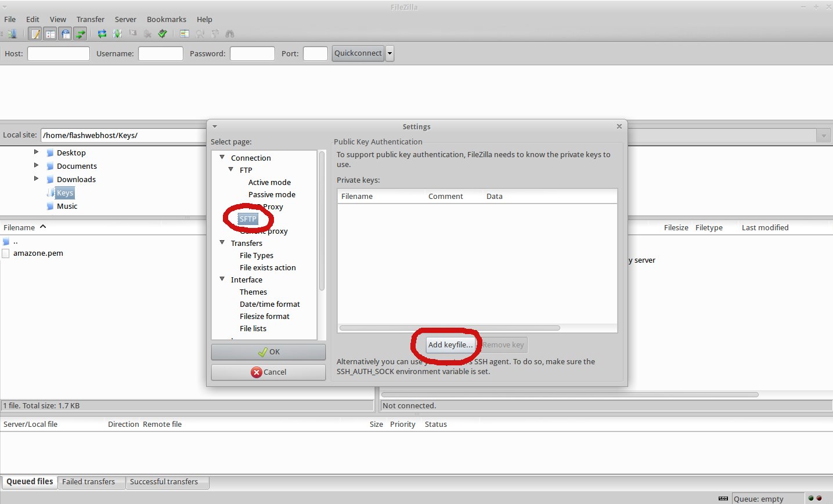This screenshot has width=833, height=504.
Task: Select SFTP in the settings tree
Action: coord(248,219)
